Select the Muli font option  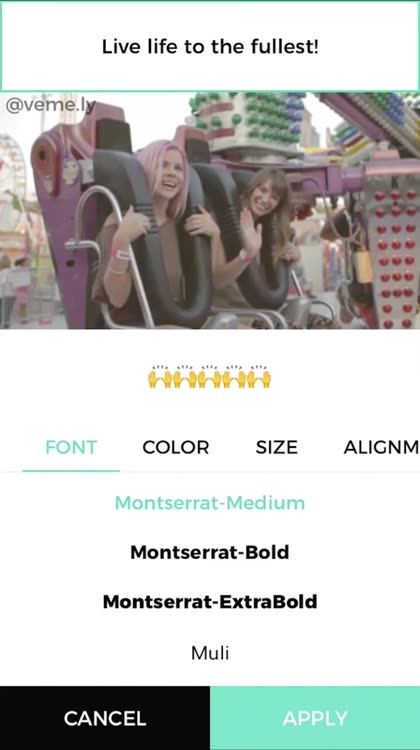tap(210, 653)
